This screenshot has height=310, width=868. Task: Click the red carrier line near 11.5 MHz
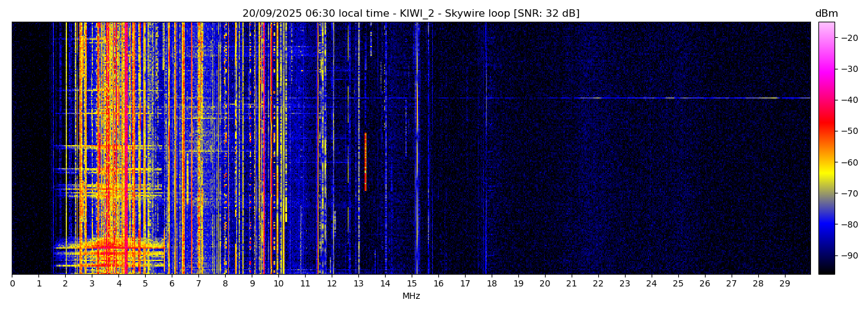tap(318, 149)
